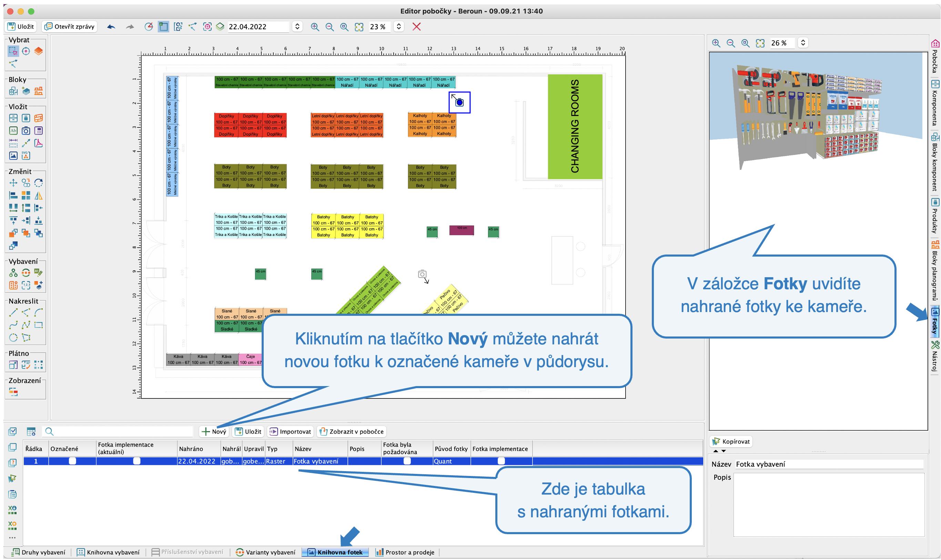Click the Nový button to upload photo
This screenshot has height=560, width=941.
coord(214,431)
